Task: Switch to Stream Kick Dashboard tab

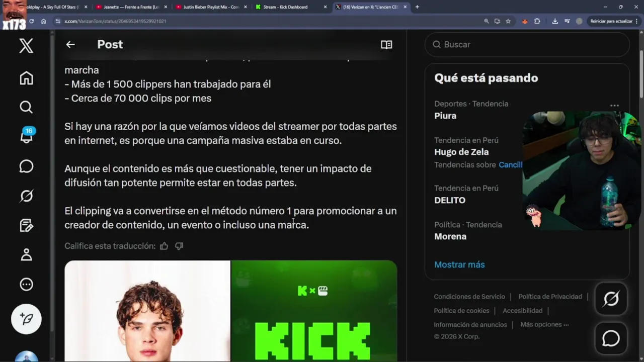Action: 291,7
